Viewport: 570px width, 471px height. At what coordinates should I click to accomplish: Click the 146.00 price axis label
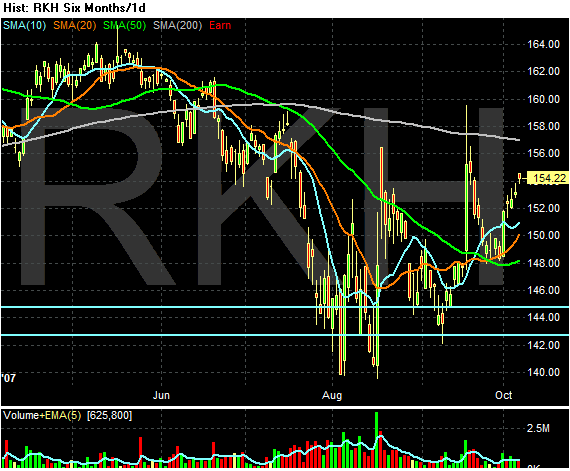coord(544,290)
